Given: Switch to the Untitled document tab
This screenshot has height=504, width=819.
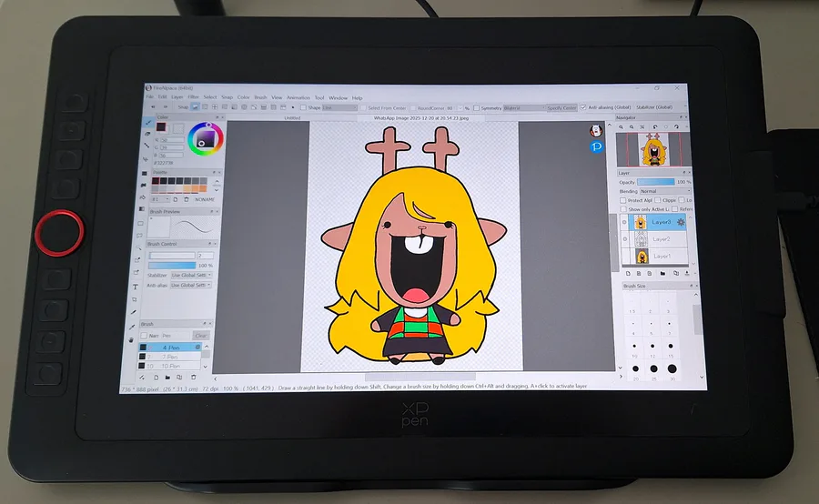Looking at the screenshot, I should click(292, 118).
